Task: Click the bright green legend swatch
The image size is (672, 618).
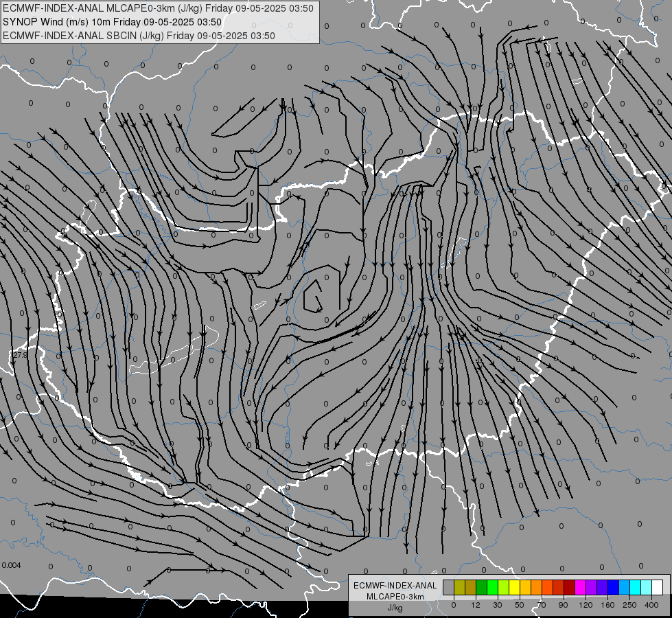Action: tap(492, 587)
